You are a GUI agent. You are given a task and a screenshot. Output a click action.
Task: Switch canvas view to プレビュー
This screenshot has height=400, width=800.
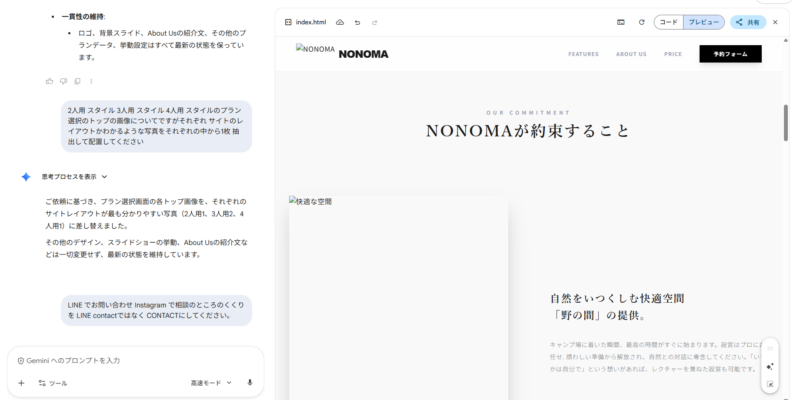(x=703, y=22)
